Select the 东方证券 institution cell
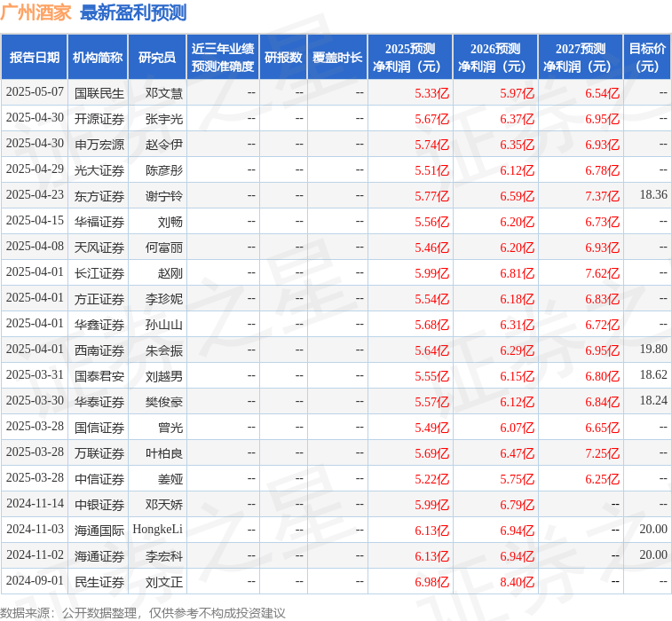Image resolution: width=672 pixels, height=621 pixels. (99, 196)
